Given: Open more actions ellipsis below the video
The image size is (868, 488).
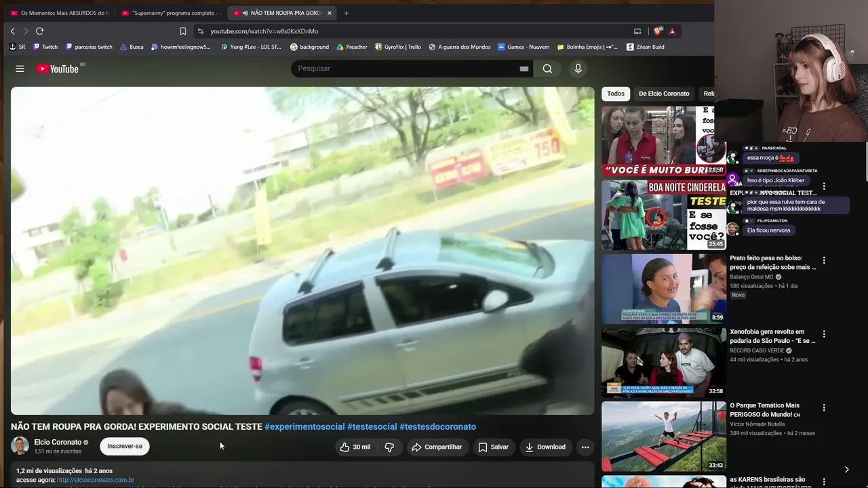Looking at the screenshot, I should tap(585, 447).
